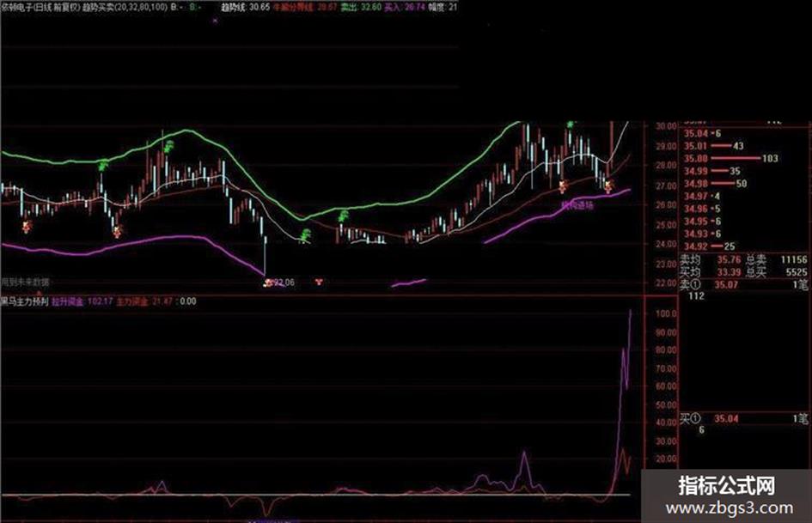Click the 总卖 11156 total sell value

(x=777, y=260)
